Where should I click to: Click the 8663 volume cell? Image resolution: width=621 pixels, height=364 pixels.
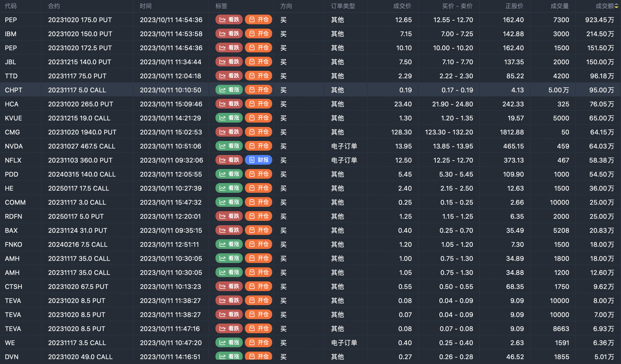[x=561, y=329]
